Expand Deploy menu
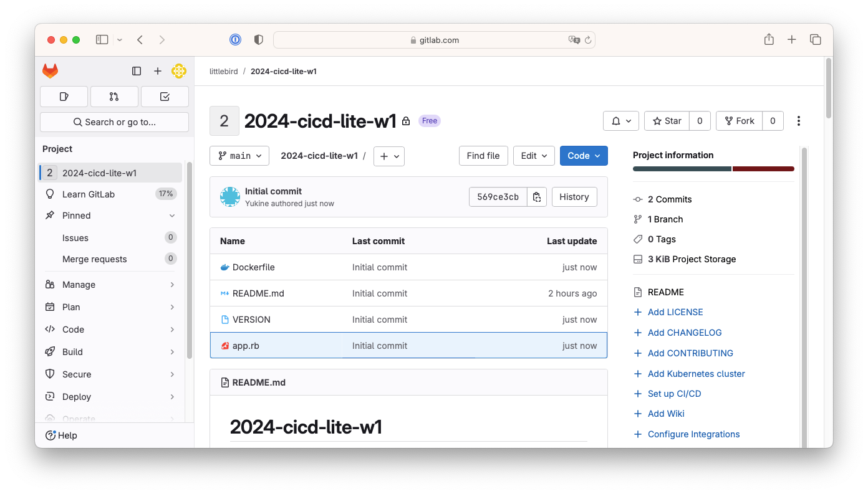Screen dimensions: 868x494 pos(110,397)
